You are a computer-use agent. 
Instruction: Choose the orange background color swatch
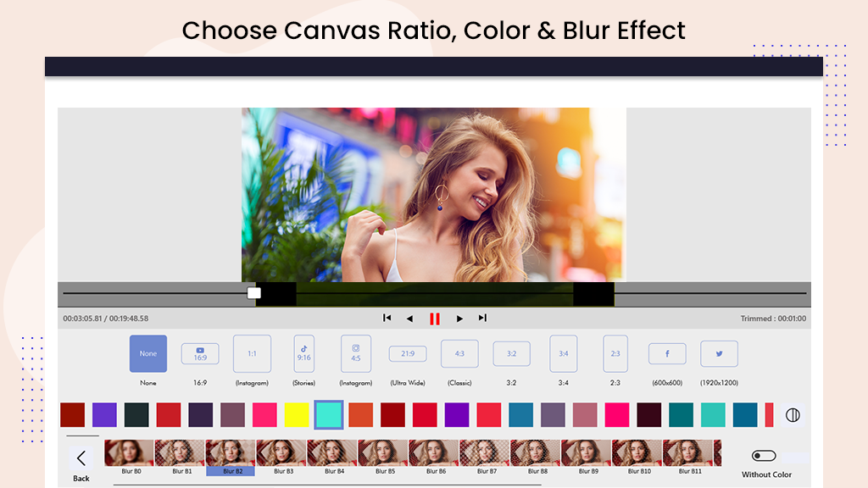361,415
